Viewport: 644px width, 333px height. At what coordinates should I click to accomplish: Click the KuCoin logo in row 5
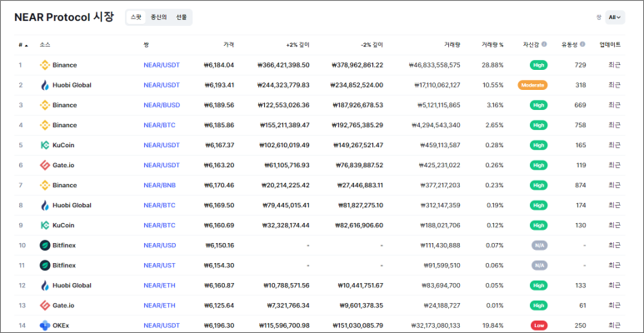(x=45, y=145)
